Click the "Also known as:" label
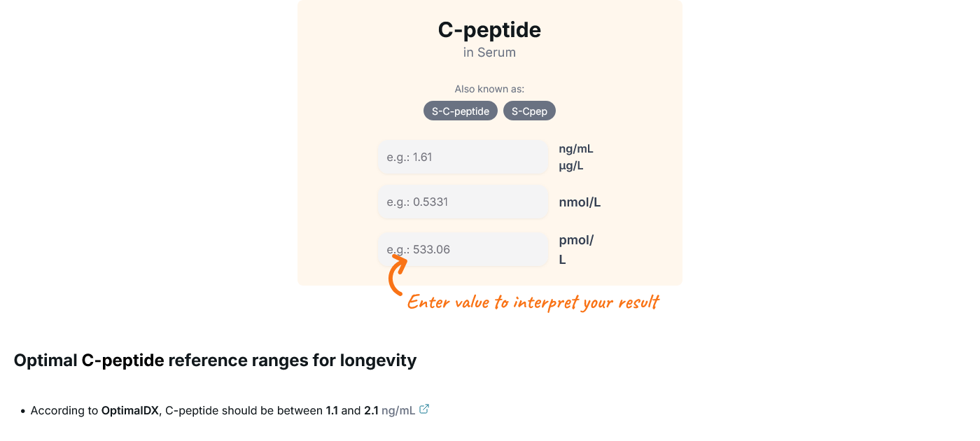980x441 pixels. point(489,89)
